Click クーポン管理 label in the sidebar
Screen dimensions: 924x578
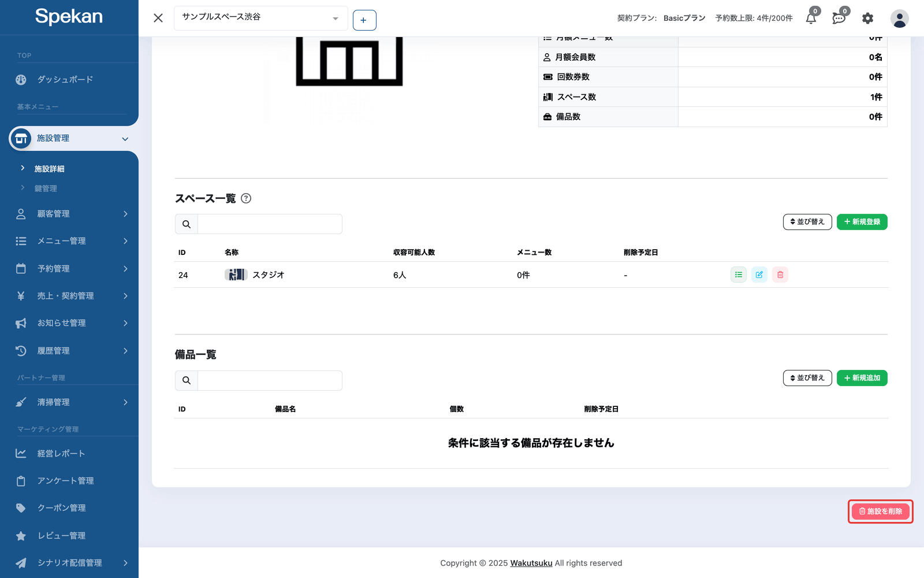(x=62, y=508)
